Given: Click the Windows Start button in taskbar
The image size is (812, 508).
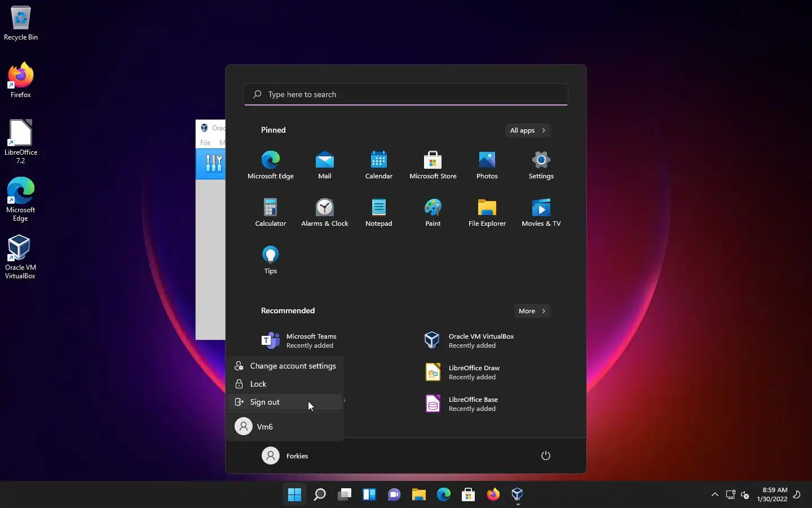Looking at the screenshot, I should 294,494.
